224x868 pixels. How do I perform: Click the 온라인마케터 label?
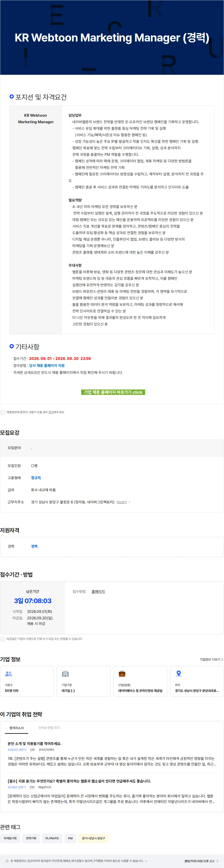point(47,750)
